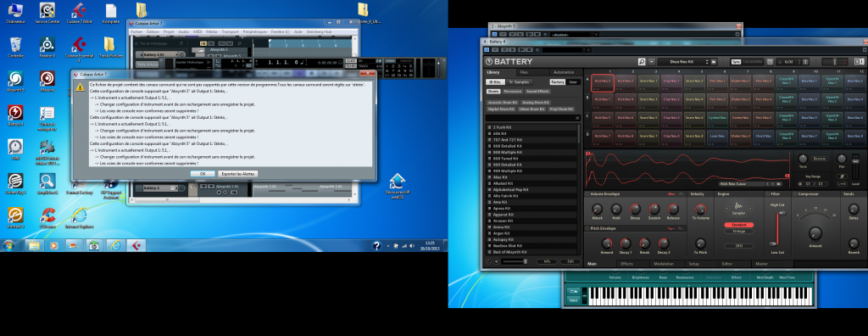
Task: Click the magnifier search icon in Battery header
Action: point(642,62)
